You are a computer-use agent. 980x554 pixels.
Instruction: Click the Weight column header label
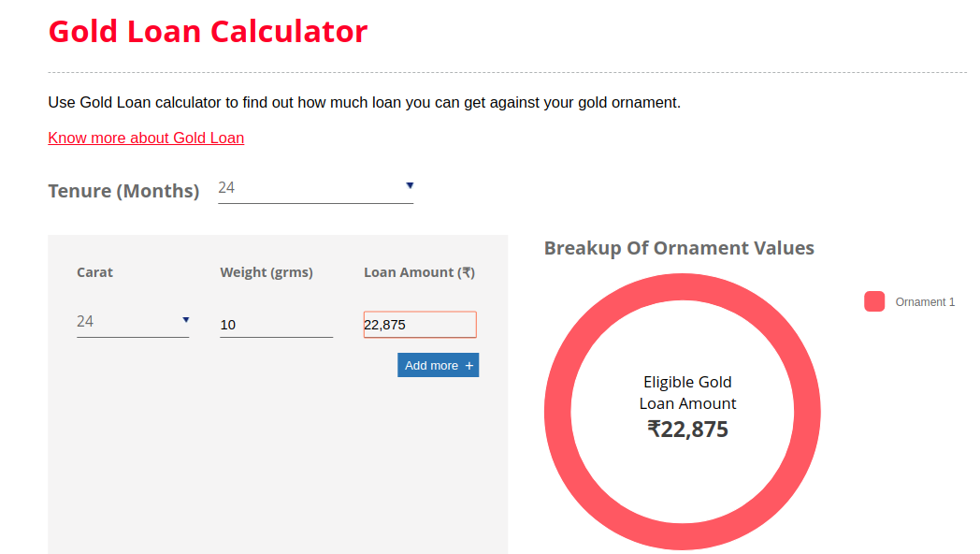pyautogui.click(x=266, y=272)
